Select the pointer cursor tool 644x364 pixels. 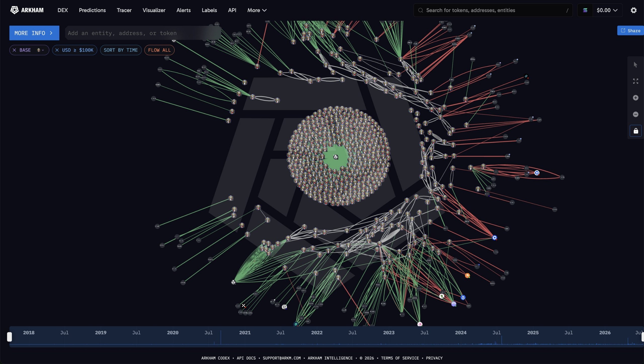tap(635, 65)
